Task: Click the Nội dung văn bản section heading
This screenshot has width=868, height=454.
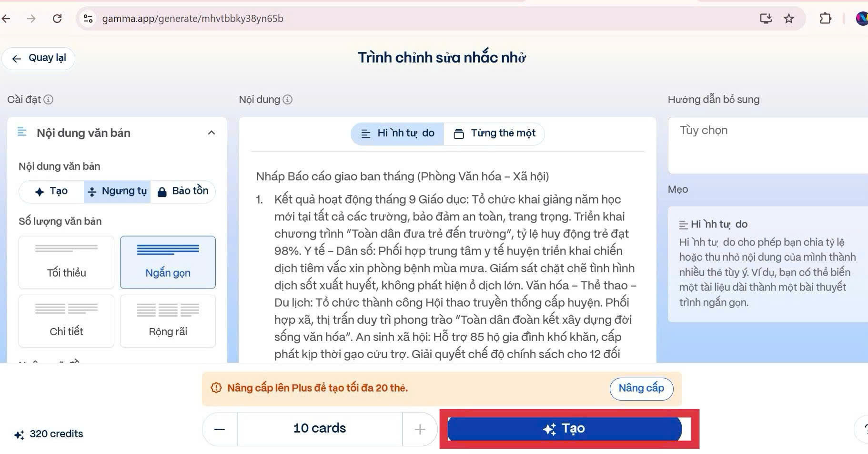Action: tap(83, 133)
